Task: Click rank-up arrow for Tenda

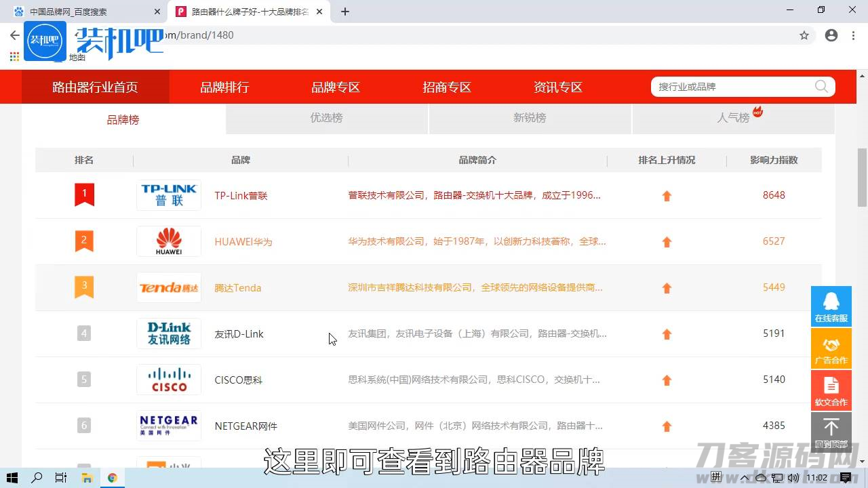Action: tap(667, 288)
